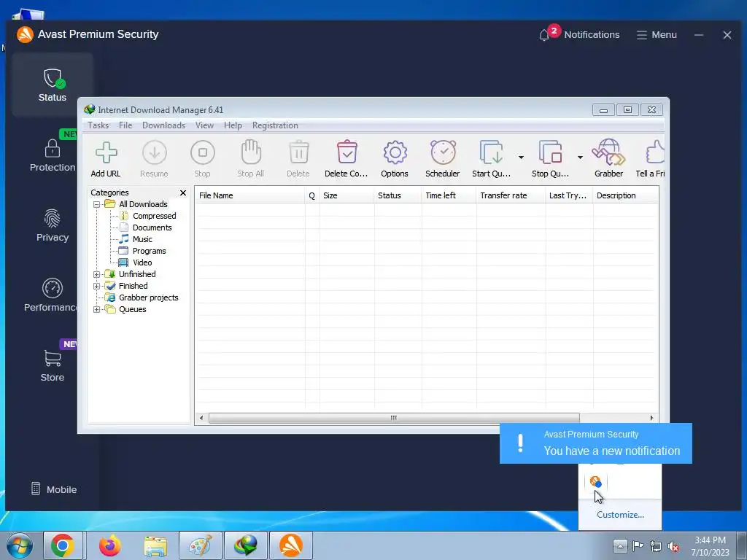Sort by Transfer rate column header
Screen dimensions: 747x560
510,195
